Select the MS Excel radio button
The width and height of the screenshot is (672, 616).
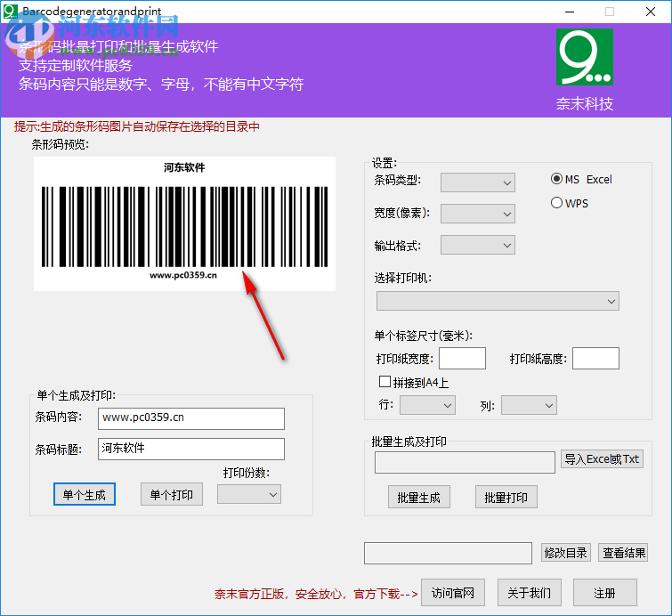pos(556,179)
